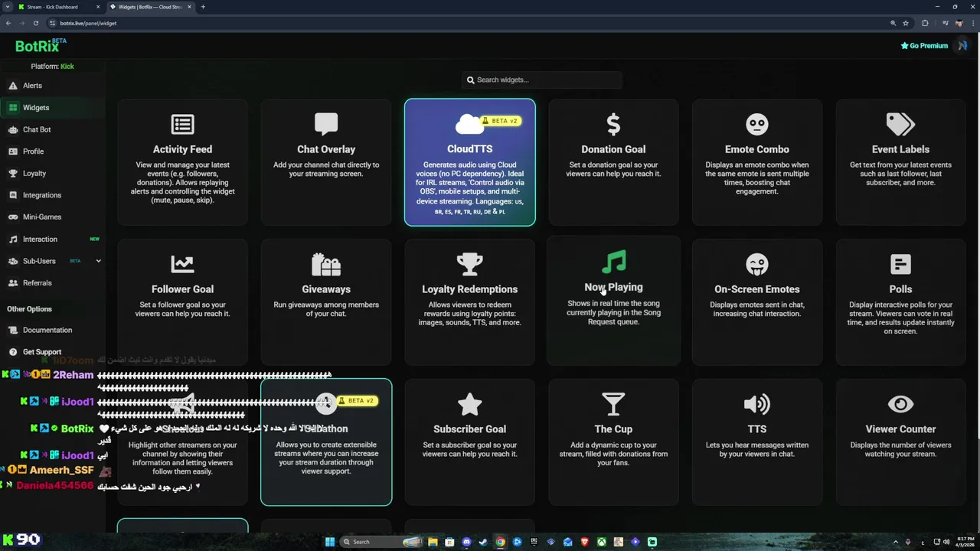Click the Platform: Kick label
This screenshot has height=551, width=980.
coord(52,67)
